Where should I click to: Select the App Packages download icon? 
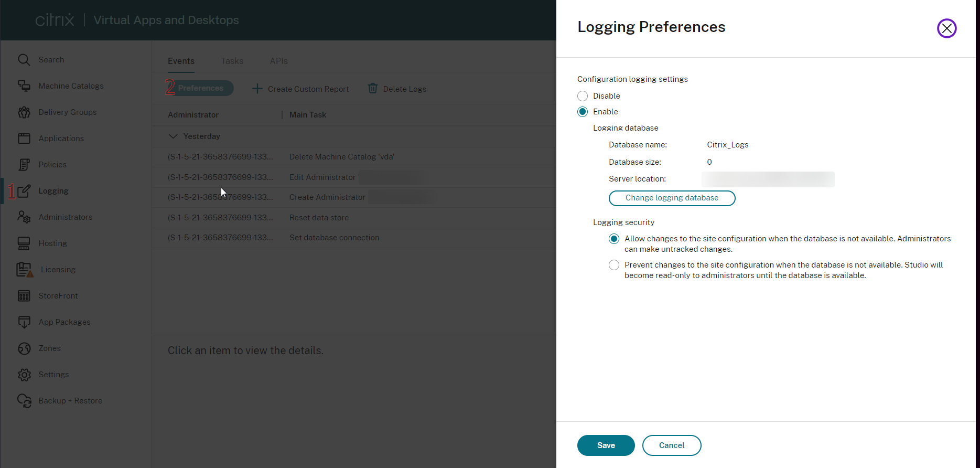click(24, 322)
